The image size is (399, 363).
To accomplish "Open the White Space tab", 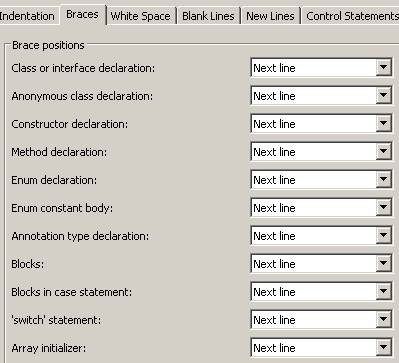I will [x=140, y=16].
